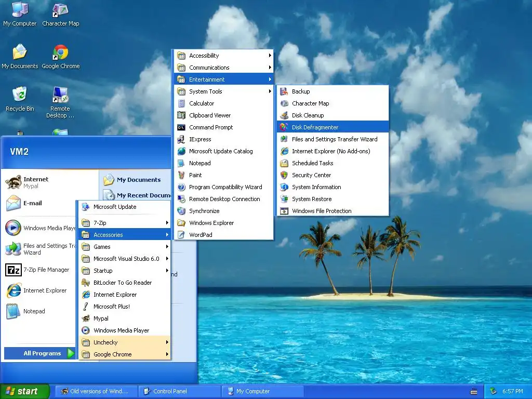Open pinned Internet Explorer in Start menu
532x399 pixels.
(x=39, y=290)
